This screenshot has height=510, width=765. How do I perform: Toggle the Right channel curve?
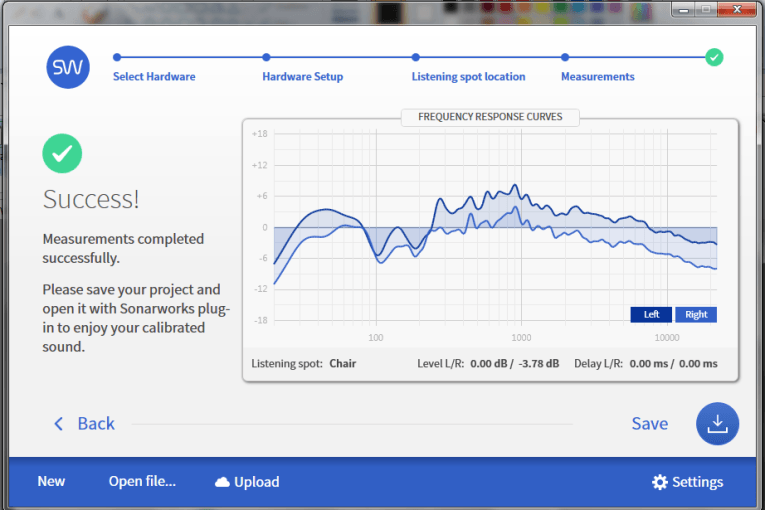[x=696, y=314]
